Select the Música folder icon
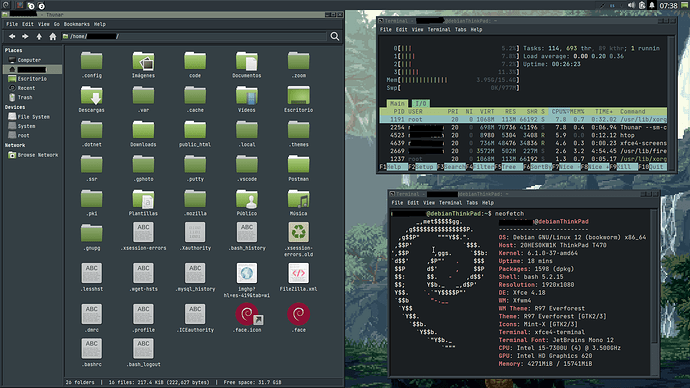690x388 pixels. [x=298, y=199]
